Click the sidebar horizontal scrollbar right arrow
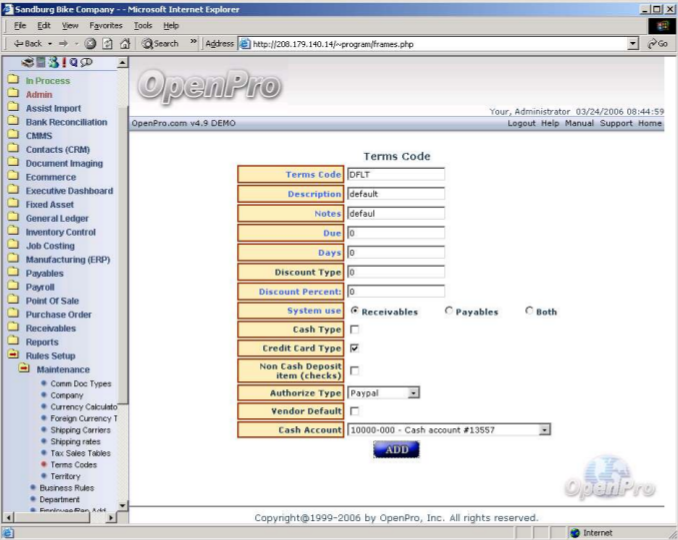678x540 pixels. tap(111, 517)
